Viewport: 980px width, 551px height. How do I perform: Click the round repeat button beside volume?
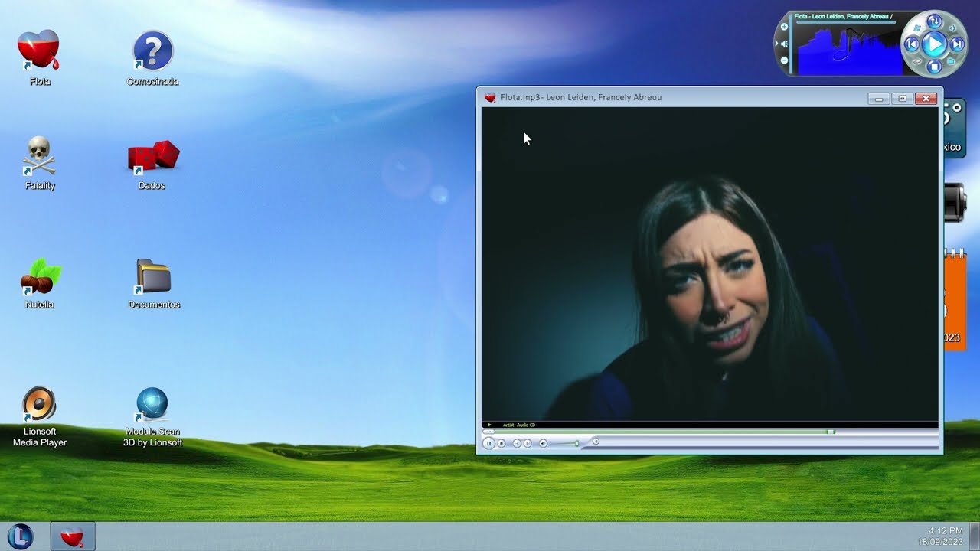(x=596, y=441)
